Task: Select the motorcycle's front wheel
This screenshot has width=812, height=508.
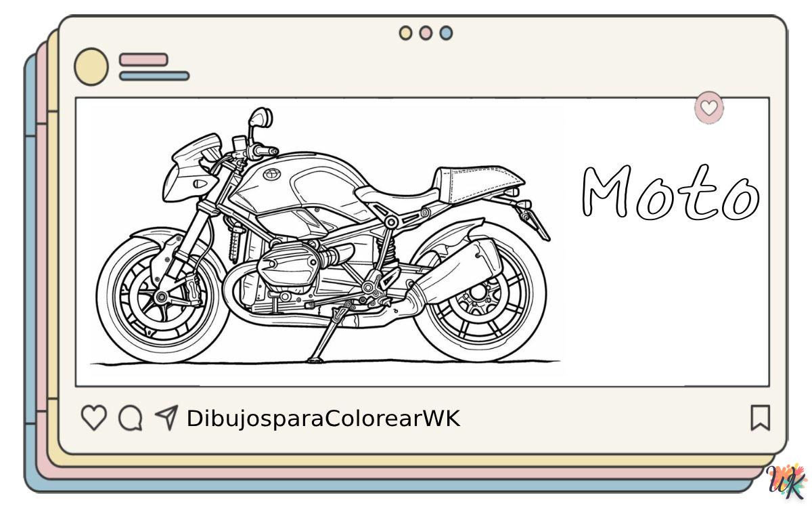Action: coord(161,297)
